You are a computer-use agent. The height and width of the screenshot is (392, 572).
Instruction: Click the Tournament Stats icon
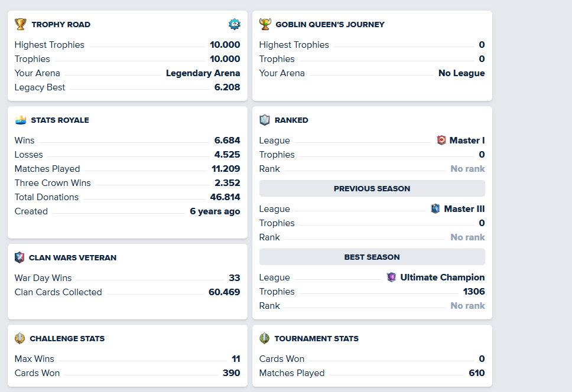265,338
